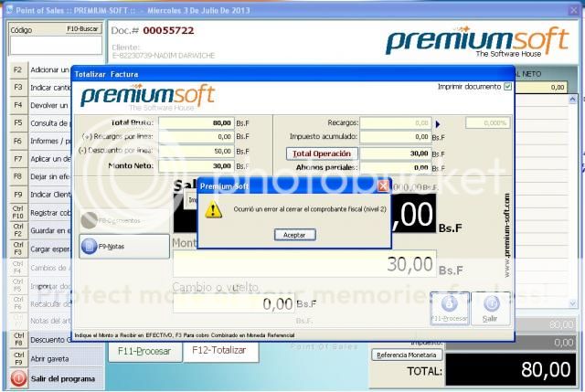Open F9-Notas in the Totalizar window
The width and height of the screenshot is (585, 392).
124,246
